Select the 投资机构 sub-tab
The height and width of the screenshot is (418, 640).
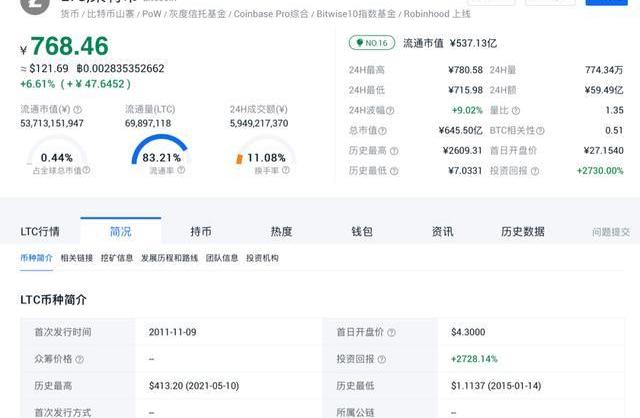pyautogui.click(x=262, y=258)
